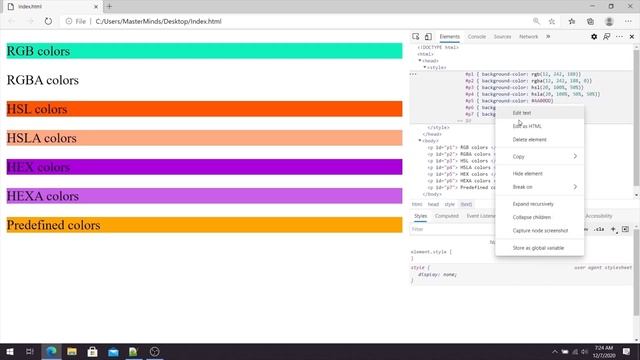Select Edit text in context menu
The height and width of the screenshot is (360, 640).
click(540, 113)
